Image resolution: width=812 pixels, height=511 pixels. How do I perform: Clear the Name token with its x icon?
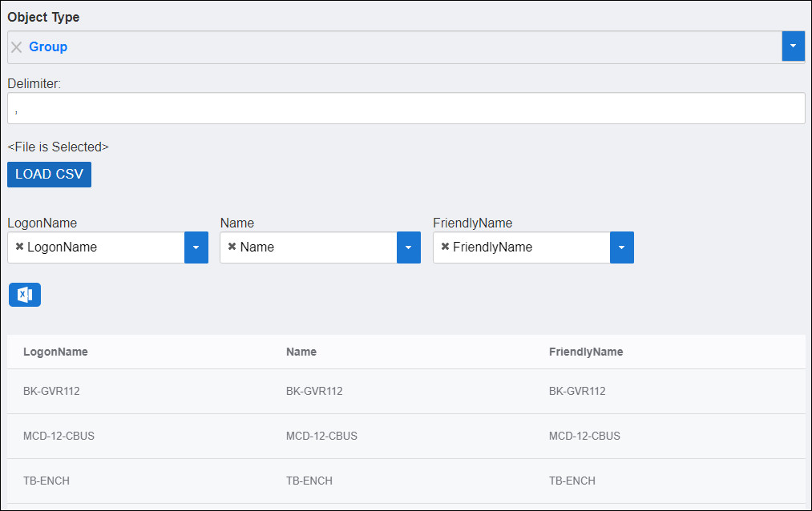pyautogui.click(x=232, y=247)
